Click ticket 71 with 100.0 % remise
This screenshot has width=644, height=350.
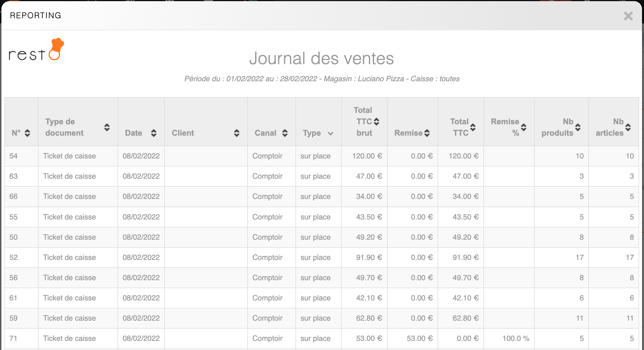pos(13,338)
